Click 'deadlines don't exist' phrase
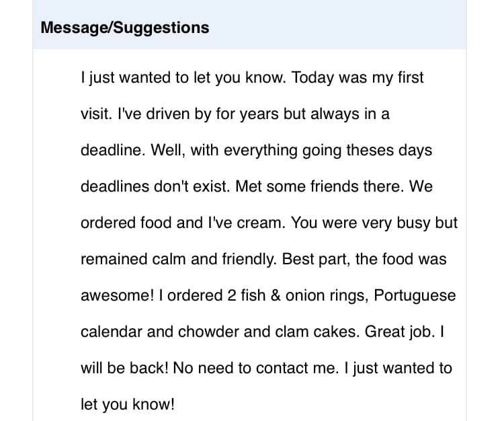The height and width of the screenshot is (421, 504). (x=156, y=186)
